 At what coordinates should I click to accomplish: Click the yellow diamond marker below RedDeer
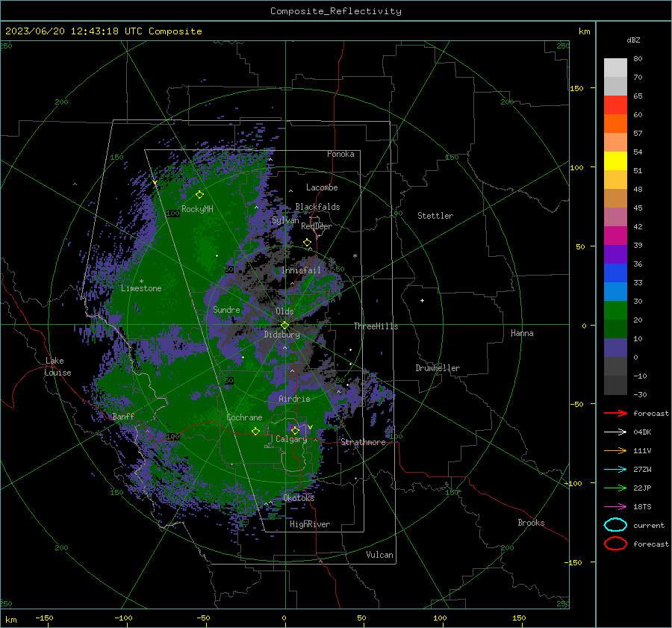click(307, 243)
